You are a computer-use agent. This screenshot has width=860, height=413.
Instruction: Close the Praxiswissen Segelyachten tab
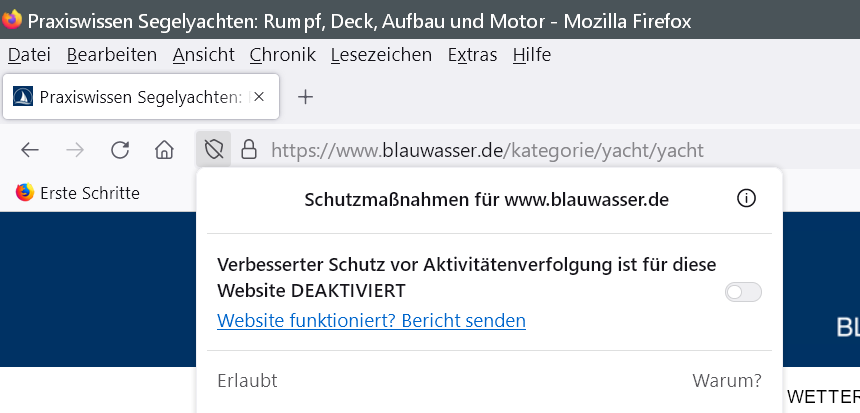pyautogui.click(x=260, y=97)
